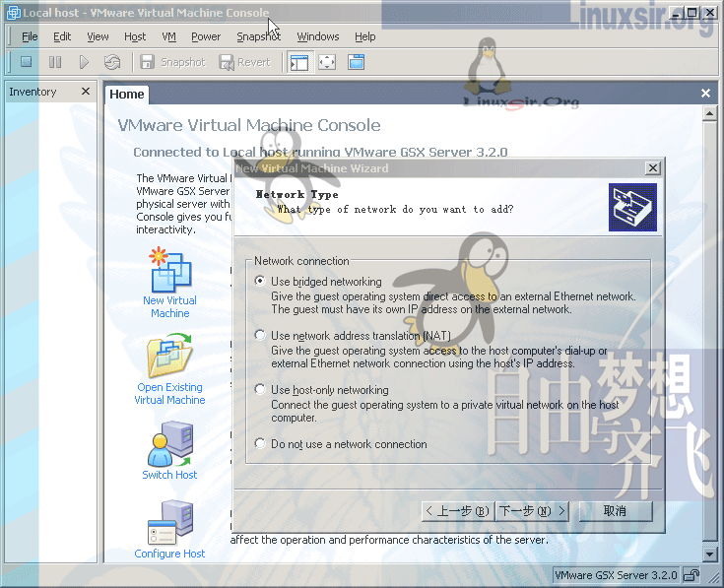The height and width of the screenshot is (588, 724).
Task: Close the New Virtual Machine Wizard dialog
Action: (652, 168)
